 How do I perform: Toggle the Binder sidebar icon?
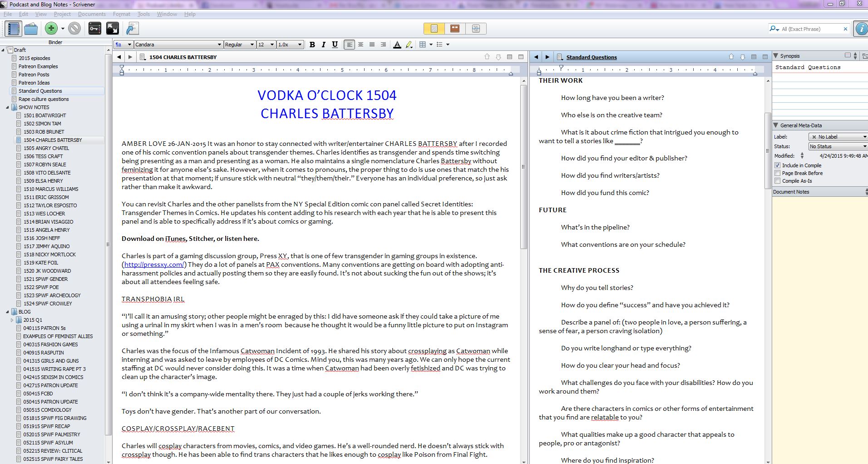point(14,29)
